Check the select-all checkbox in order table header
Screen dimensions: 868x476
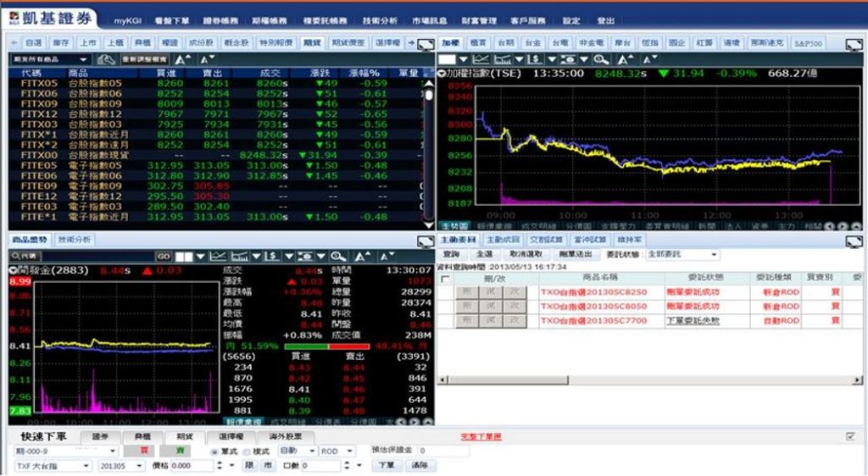444,280
